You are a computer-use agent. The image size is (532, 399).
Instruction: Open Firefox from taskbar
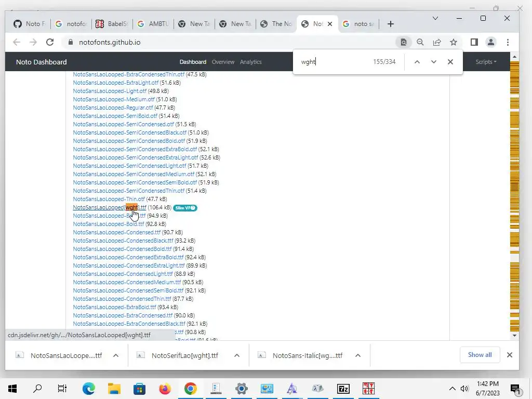[x=165, y=389]
